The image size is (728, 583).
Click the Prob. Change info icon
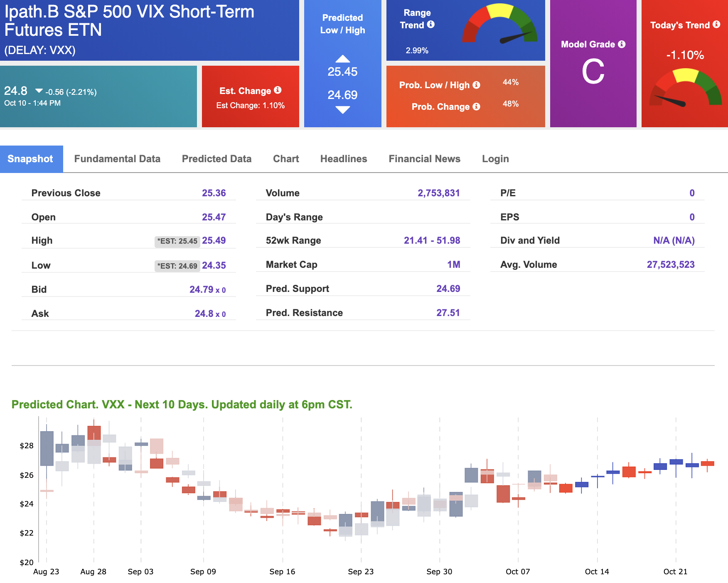click(477, 106)
